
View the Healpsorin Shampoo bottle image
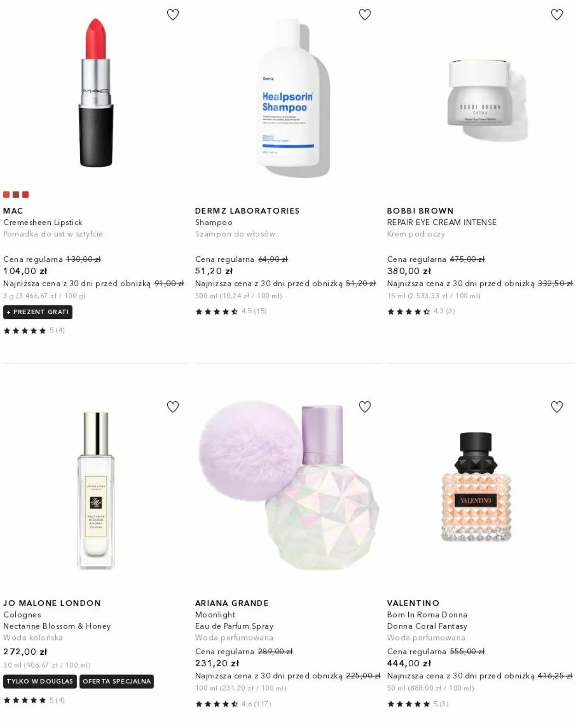(291, 98)
